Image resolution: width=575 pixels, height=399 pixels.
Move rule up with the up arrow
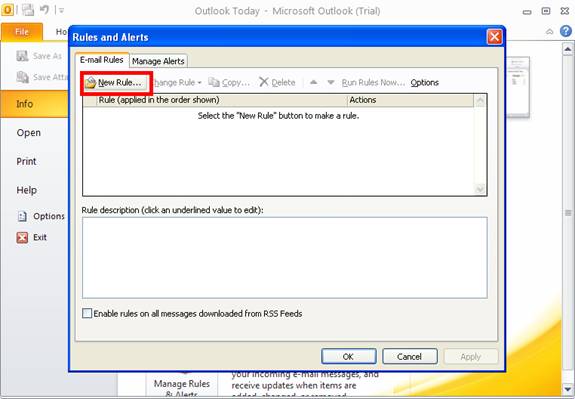pos(314,83)
